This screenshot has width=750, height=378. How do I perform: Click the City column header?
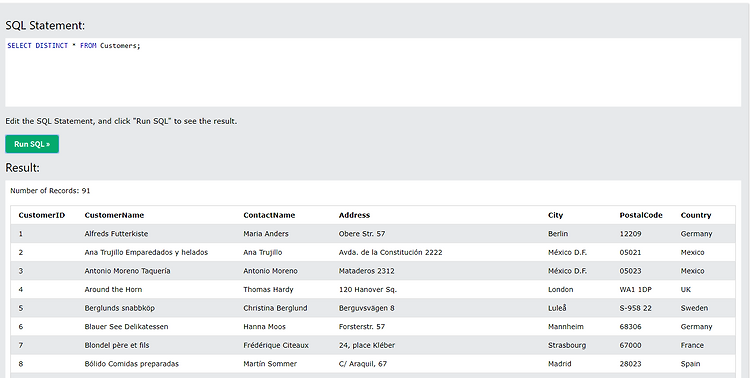click(x=555, y=215)
